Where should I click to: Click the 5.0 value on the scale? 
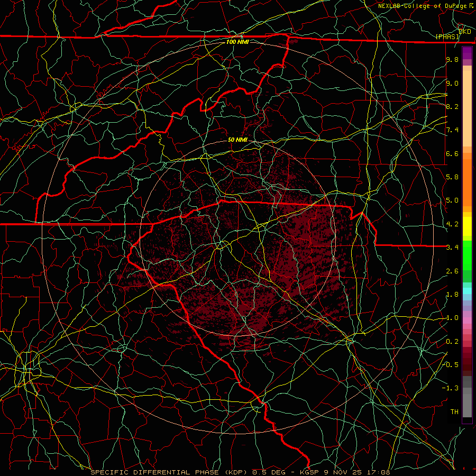(452, 200)
